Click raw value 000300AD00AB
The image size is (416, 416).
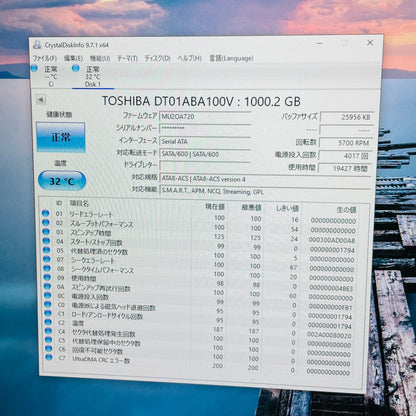point(332,240)
